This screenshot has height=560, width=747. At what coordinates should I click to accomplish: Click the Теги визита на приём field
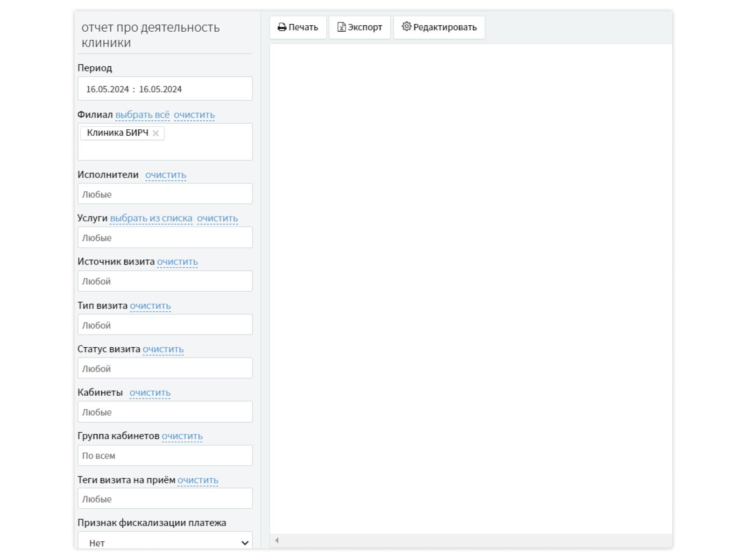click(x=165, y=499)
